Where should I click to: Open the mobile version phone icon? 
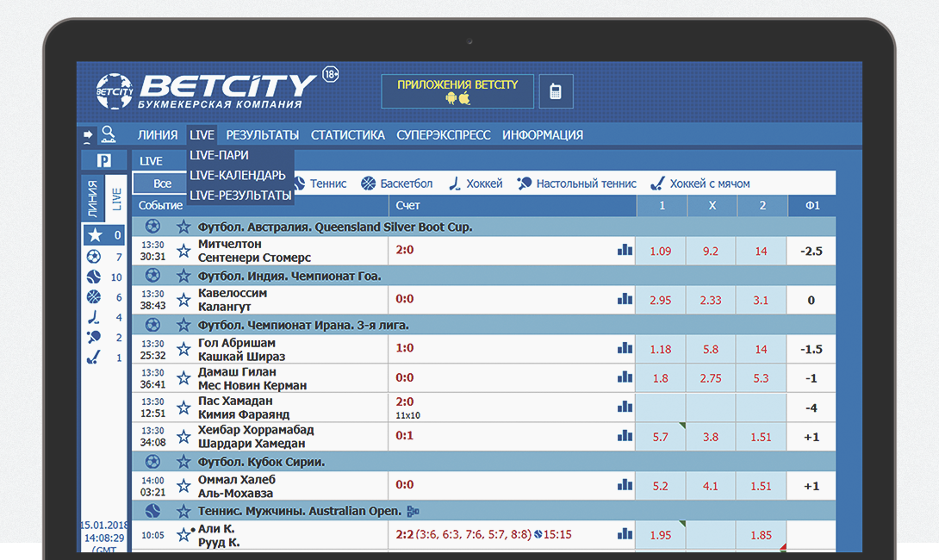coord(556,91)
